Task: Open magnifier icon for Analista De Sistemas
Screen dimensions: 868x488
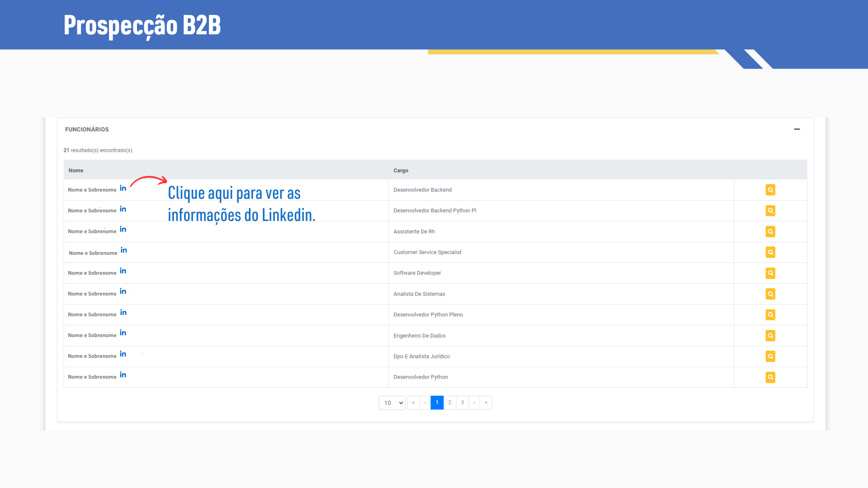Action: click(770, 294)
